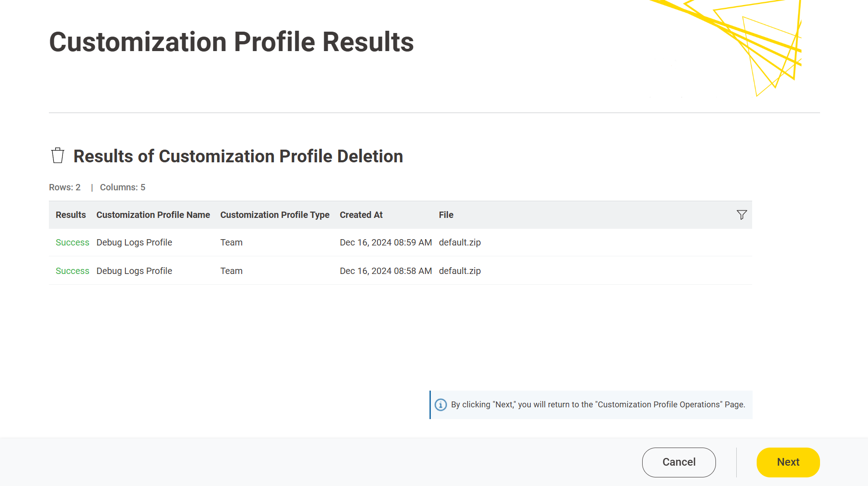Click the Columns: 5 count label

(x=123, y=187)
